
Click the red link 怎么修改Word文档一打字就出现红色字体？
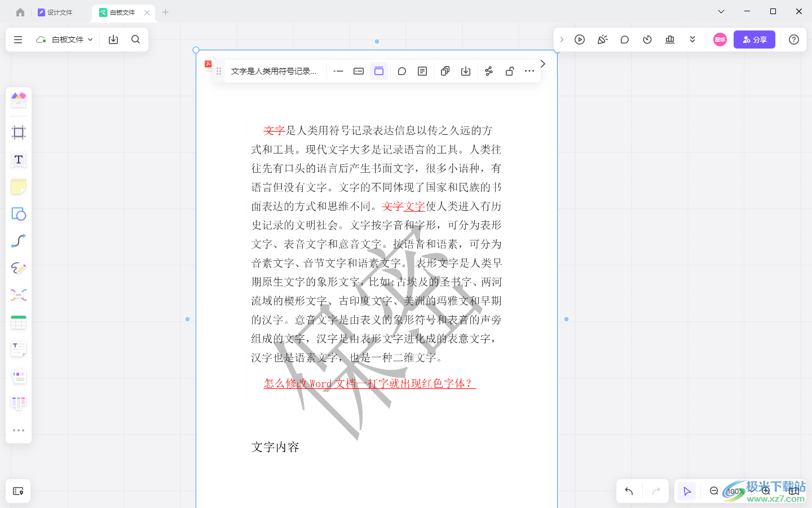pyautogui.click(x=369, y=384)
